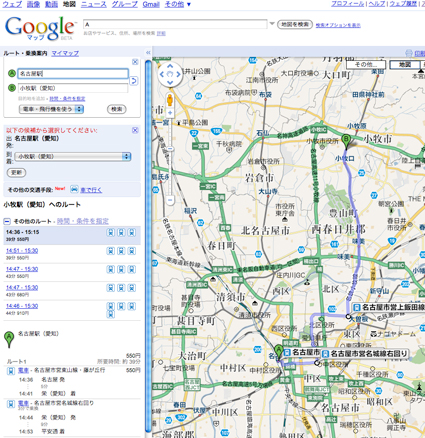Click train icon beside 名古屋市営東山線 step
This screenshot has height=438, width=425.
(x=11, y=370)
